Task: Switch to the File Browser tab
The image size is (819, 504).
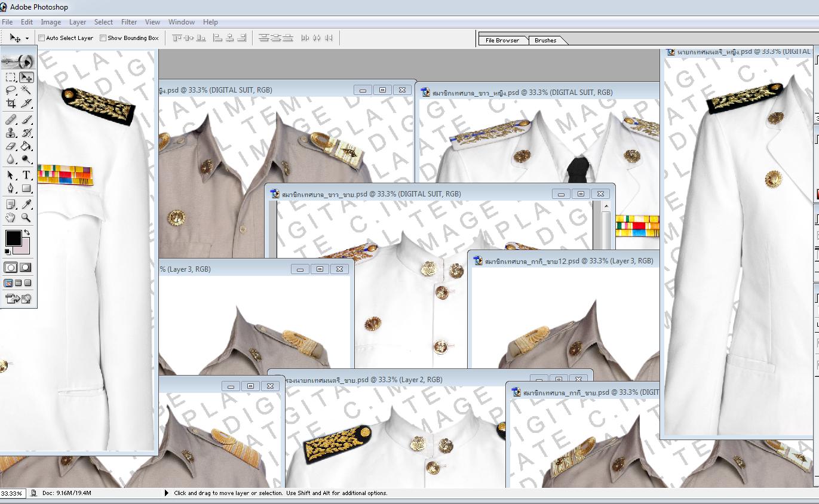Action: [x=502, y=41]
